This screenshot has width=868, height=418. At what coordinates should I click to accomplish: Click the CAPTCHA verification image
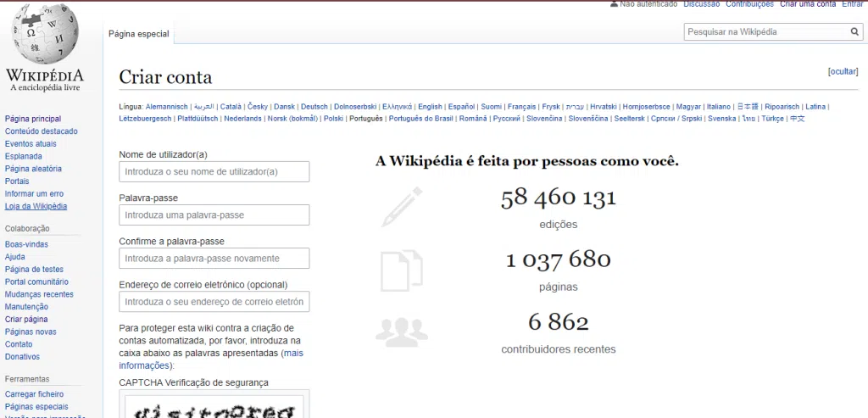(x=214, y=407)
